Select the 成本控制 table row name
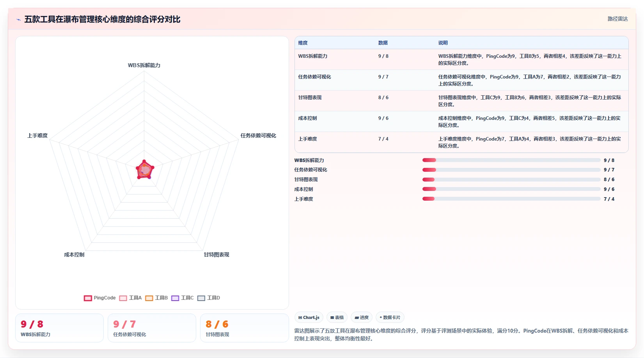This screenshot has width=644, height=358. click(x=307, y=118)
